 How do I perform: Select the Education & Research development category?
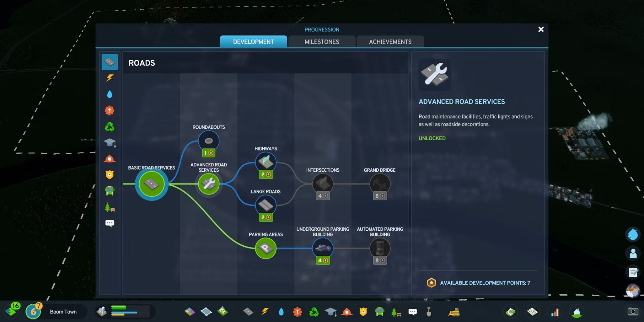coord(110,143)
